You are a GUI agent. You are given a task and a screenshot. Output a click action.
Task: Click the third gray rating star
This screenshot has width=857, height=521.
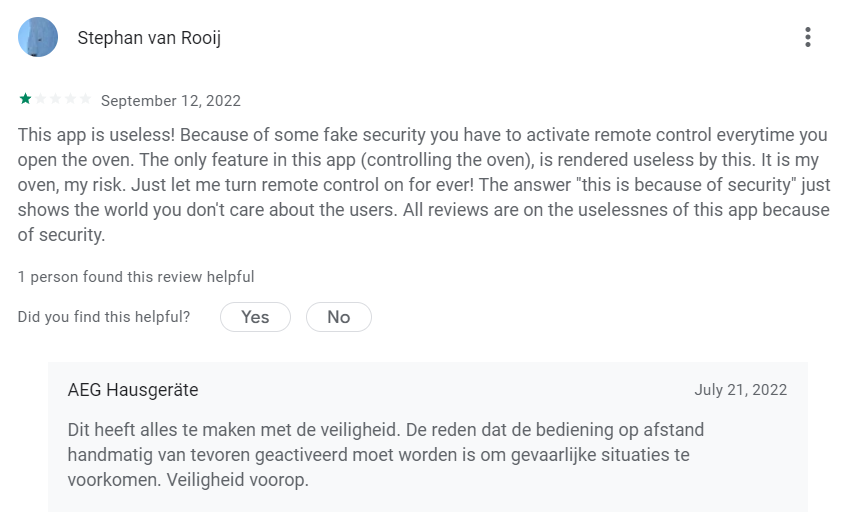pyautogui.click(x=55, y=99)
